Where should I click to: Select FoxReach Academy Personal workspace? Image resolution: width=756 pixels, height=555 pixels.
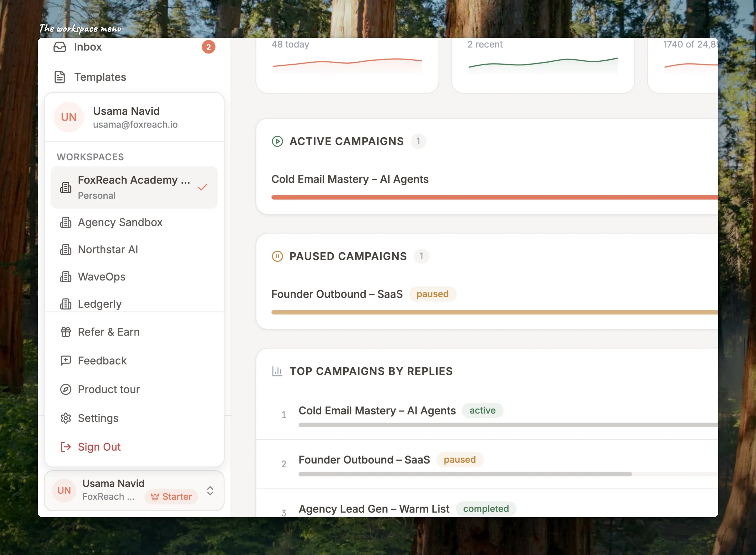click(x=134, y=187)
